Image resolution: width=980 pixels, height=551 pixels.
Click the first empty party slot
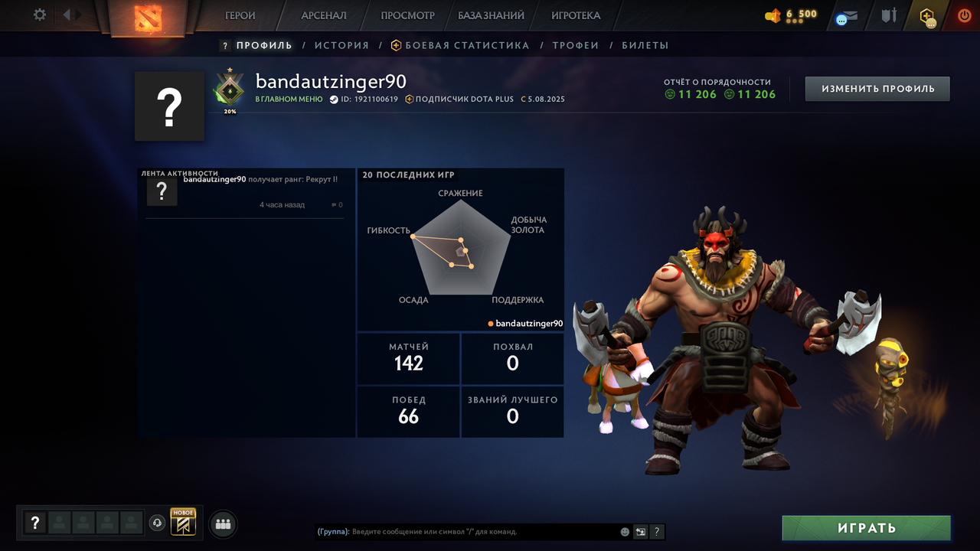pyautogui.click(x=59, y=523)
